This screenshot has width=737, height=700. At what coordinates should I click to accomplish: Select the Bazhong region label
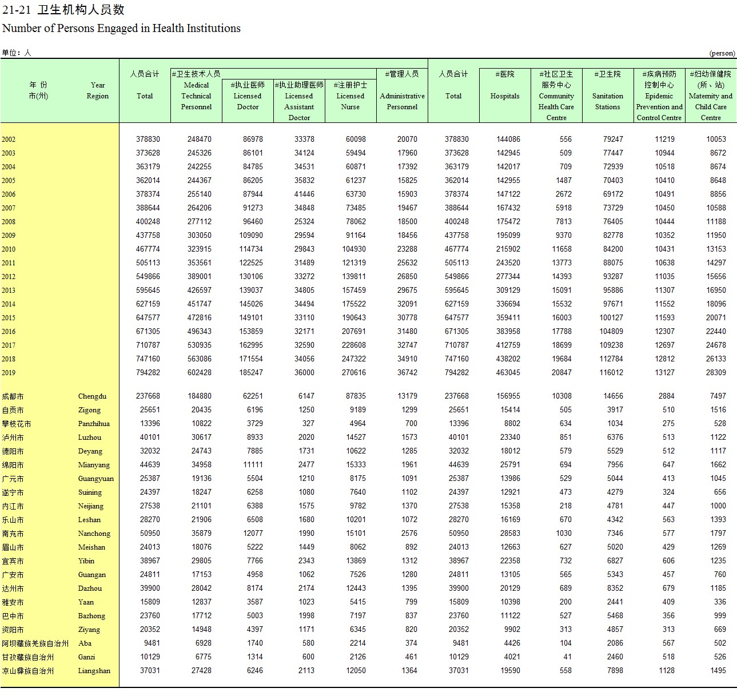(91, 616)
